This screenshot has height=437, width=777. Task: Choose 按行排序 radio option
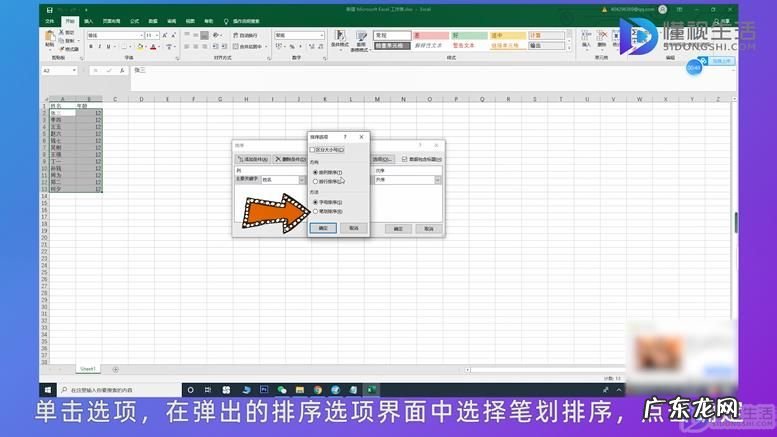pyautogui.click(x=316, y=181)
